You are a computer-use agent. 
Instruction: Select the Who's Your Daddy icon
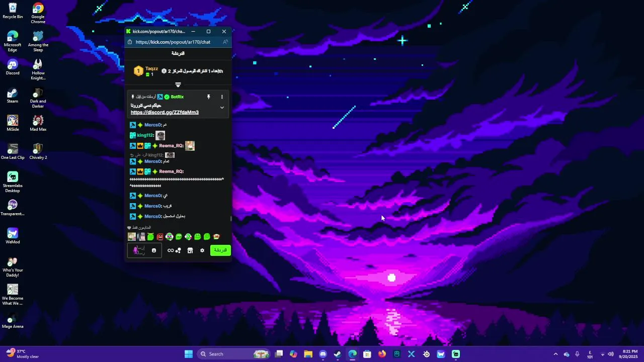(13, 266)
